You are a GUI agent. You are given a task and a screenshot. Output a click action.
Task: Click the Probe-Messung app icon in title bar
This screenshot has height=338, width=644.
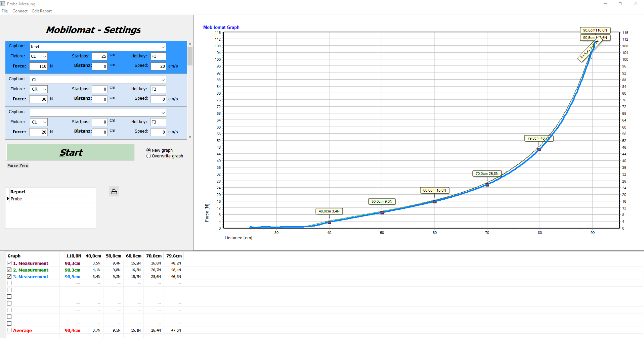(3, 4)
